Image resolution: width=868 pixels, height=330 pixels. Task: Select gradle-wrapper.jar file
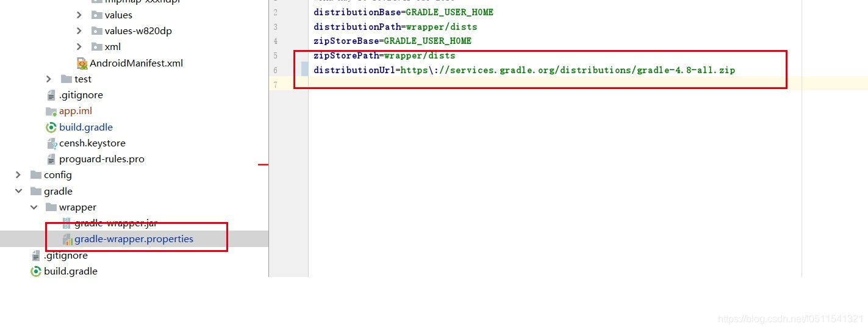(x=116, y=223)
